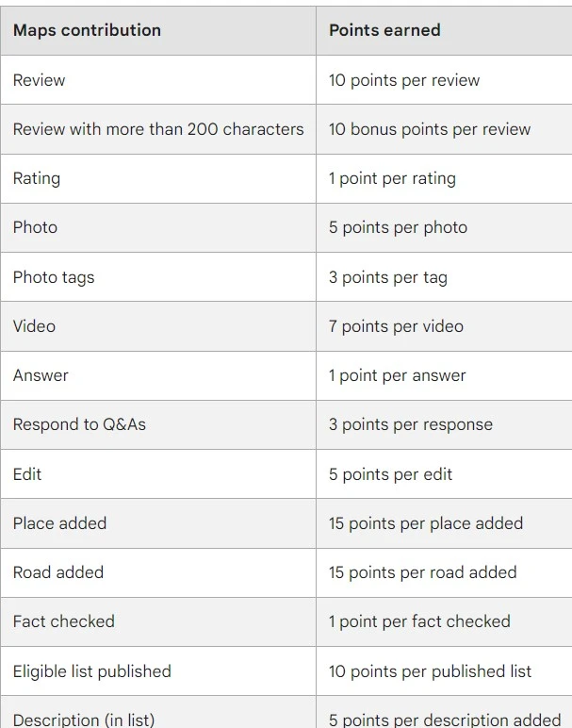The height and width of the screenshot is (728, 572).
Task: Click '5 points per photo' text
Action: point(398,227)
